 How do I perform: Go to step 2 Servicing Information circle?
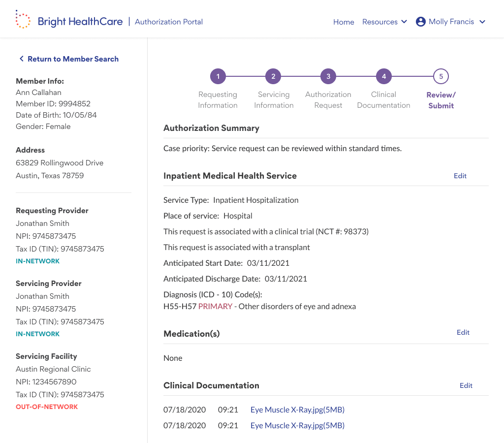pos(273,76)
